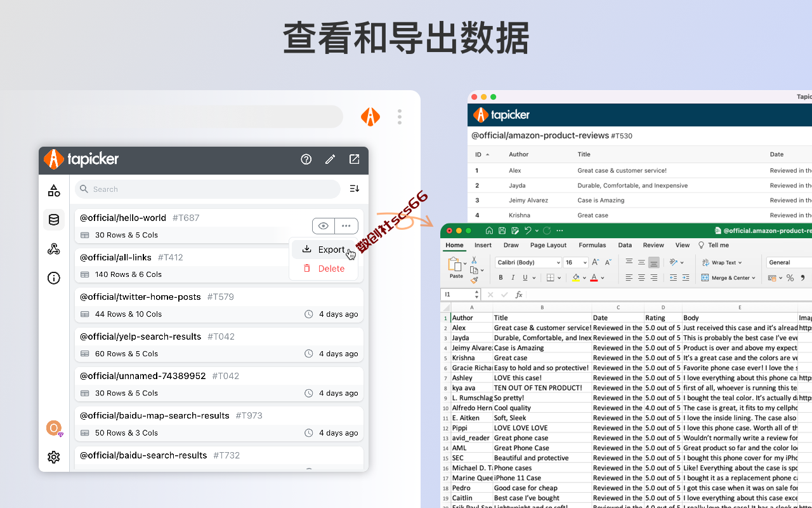Open browser three-dot menu

(400, 117)
